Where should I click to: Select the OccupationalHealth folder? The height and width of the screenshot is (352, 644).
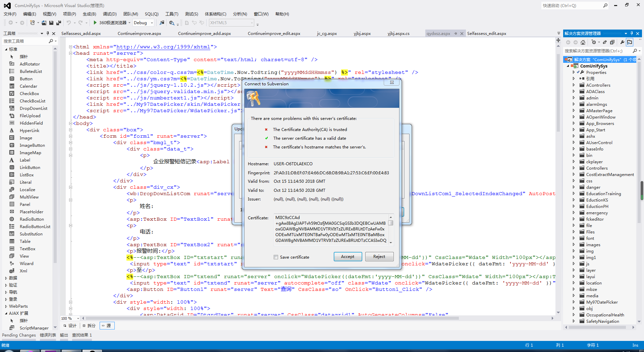pyautogui.click(x=605, y=315)
